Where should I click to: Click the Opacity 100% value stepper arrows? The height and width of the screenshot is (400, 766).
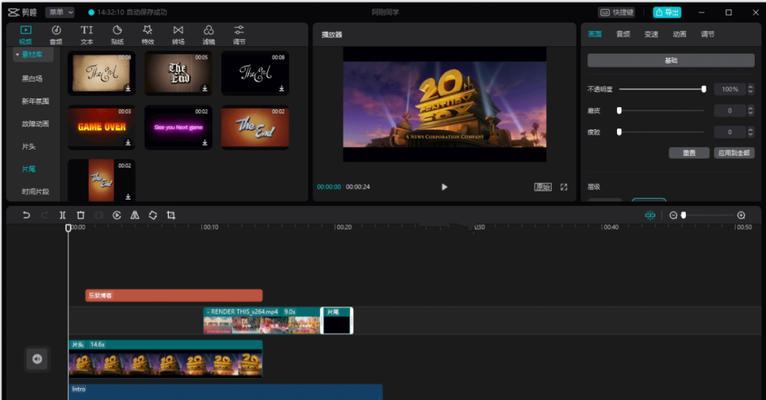750,89
